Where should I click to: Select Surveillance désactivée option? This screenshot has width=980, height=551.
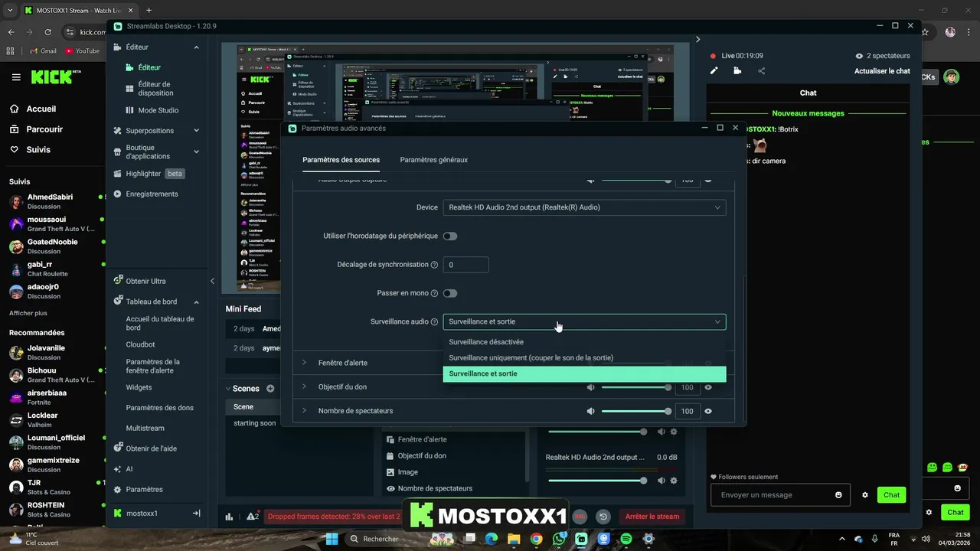click(584, 342)
